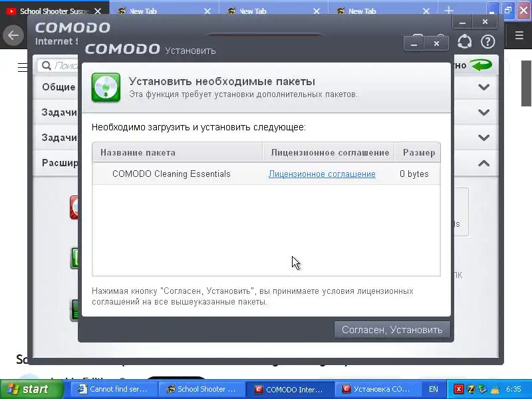Open the Общие section in COMODO

pos(59,87)
